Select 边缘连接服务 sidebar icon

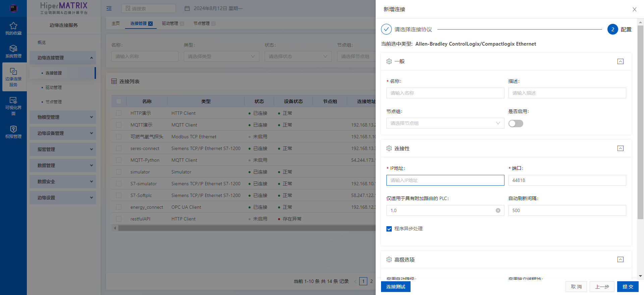(13, 71)
